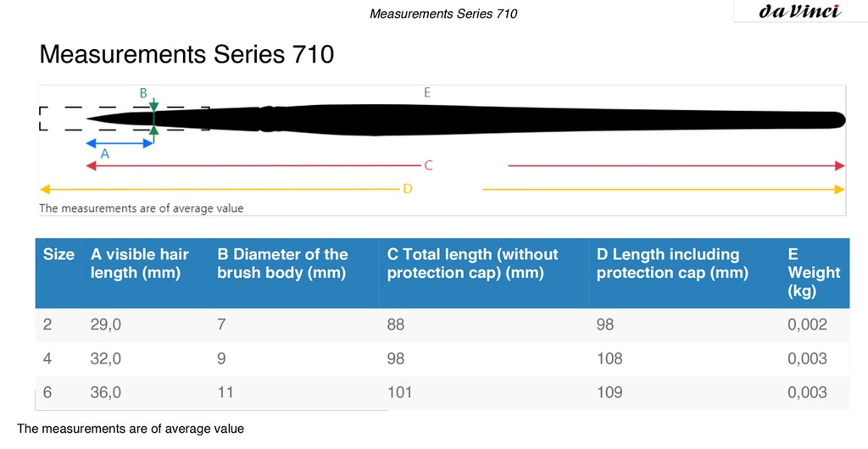Select the E Weight (kg) header

tap(814, 273)
